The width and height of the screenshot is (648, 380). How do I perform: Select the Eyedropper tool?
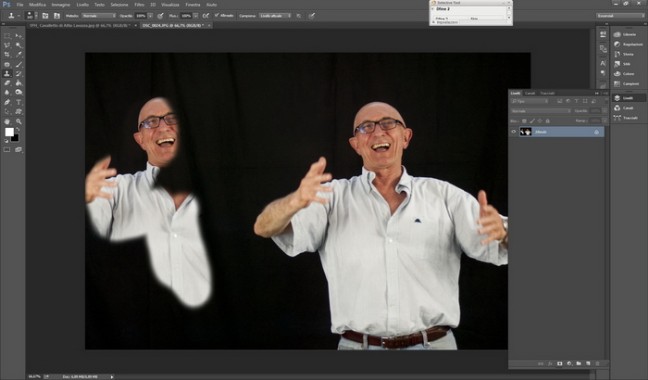[19, 55]
